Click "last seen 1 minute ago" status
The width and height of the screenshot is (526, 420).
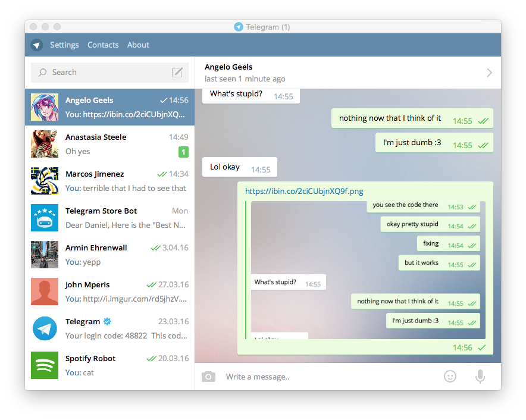pyautogui.click(x=245, y=79)
